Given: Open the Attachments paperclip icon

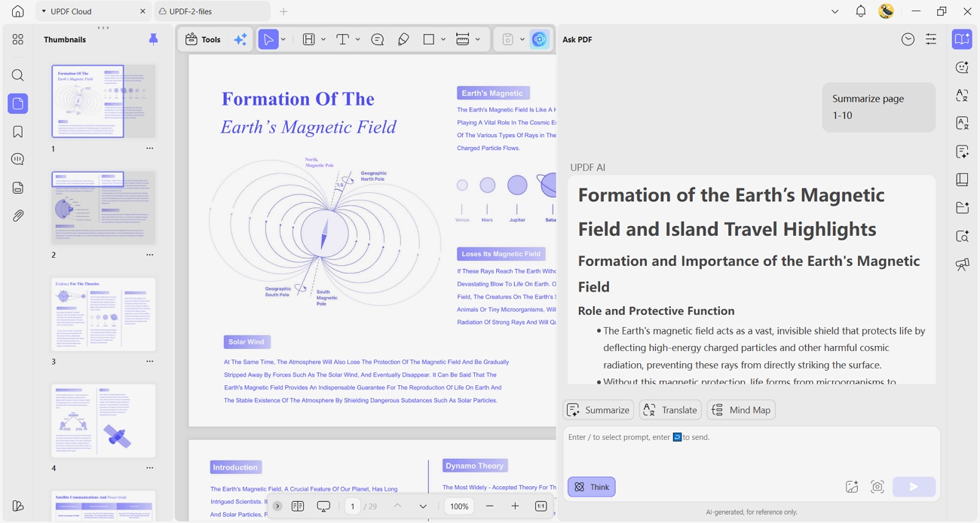Looking at the screenshot, I should pyautogui.click(x=17, y=216).
